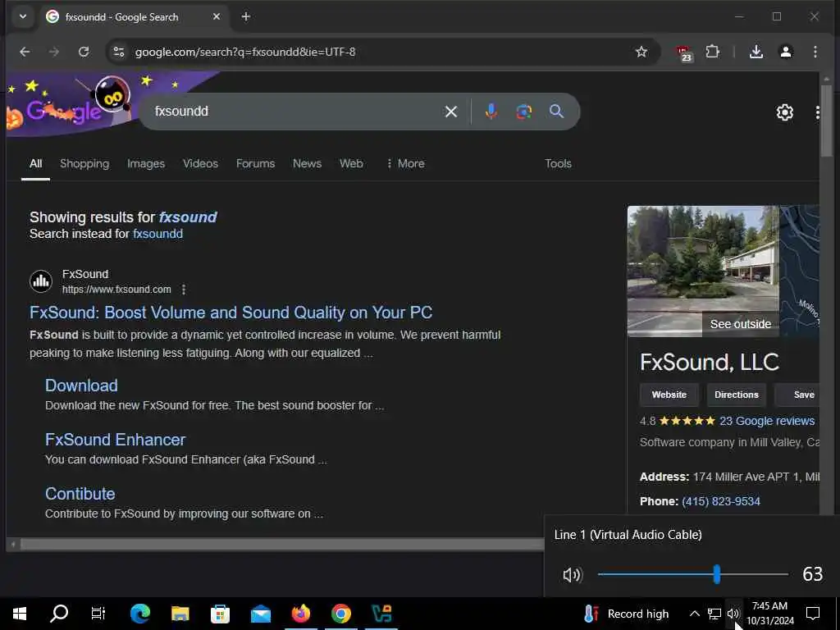
Task: Open the Chrome Downloads icon
Action: point(756,52)
